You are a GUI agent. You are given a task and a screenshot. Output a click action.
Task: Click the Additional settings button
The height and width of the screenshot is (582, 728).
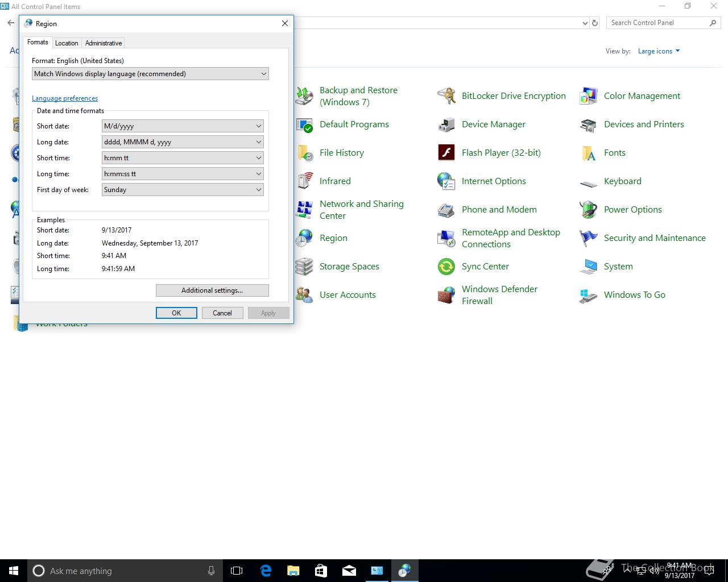[x=212, y=290]
